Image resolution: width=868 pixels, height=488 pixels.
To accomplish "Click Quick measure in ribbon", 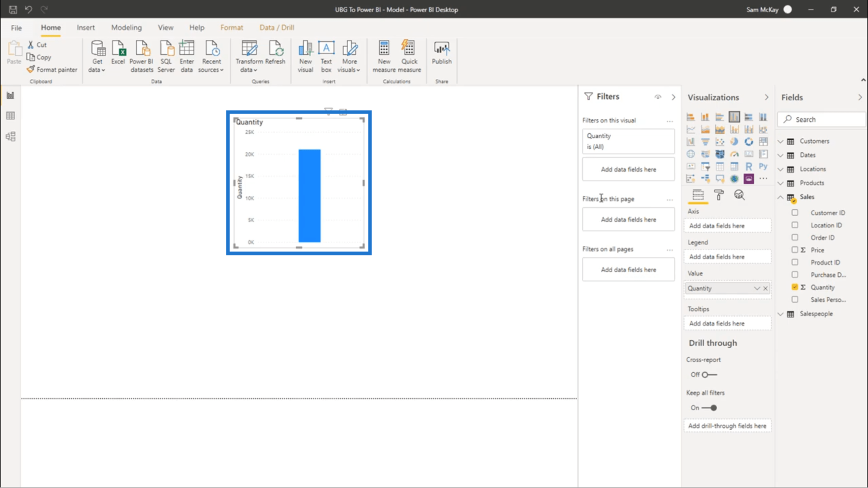I will [x=409, y=57].
